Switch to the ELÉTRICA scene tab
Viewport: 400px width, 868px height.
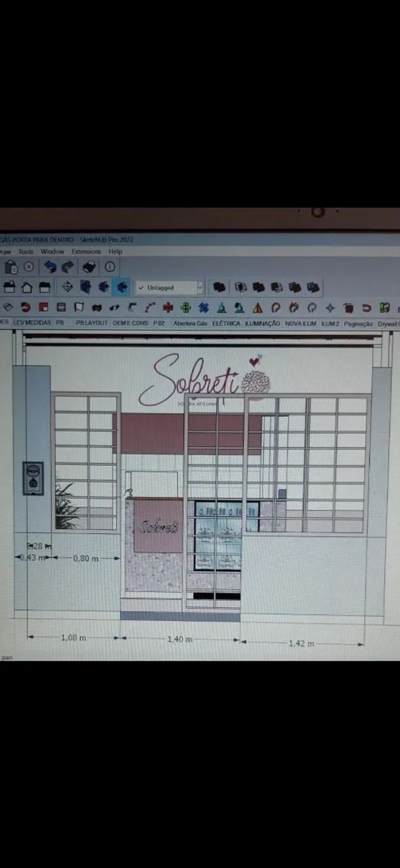click(x=226, y=323)
